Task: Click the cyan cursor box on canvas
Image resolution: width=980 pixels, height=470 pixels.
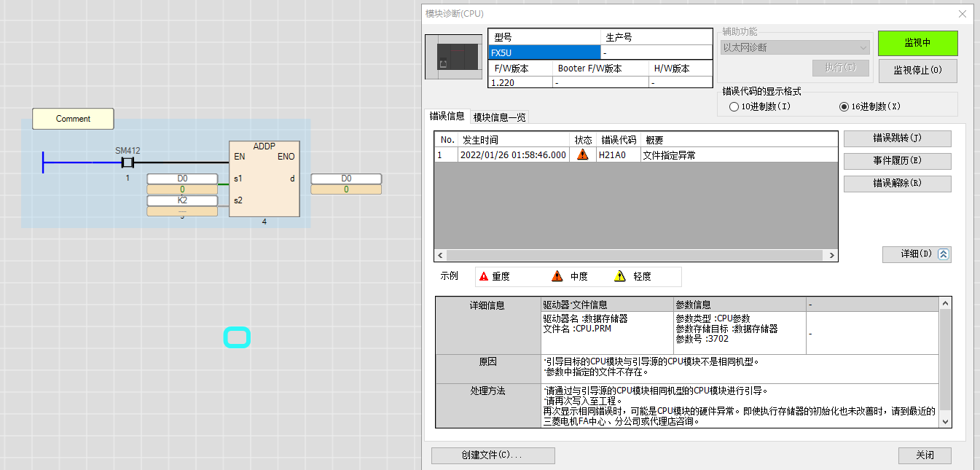Action: [x=237, y=337]
